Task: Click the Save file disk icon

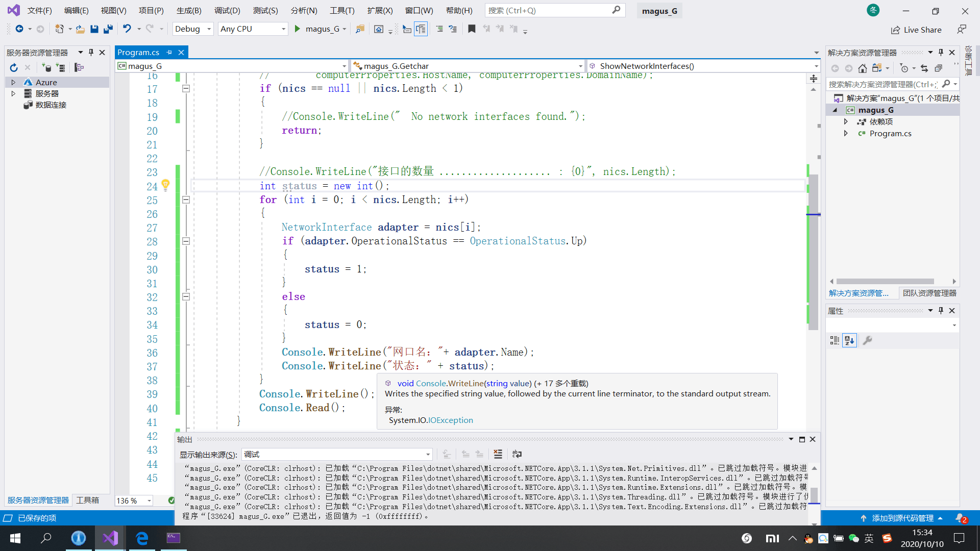Action: point(94,29)
